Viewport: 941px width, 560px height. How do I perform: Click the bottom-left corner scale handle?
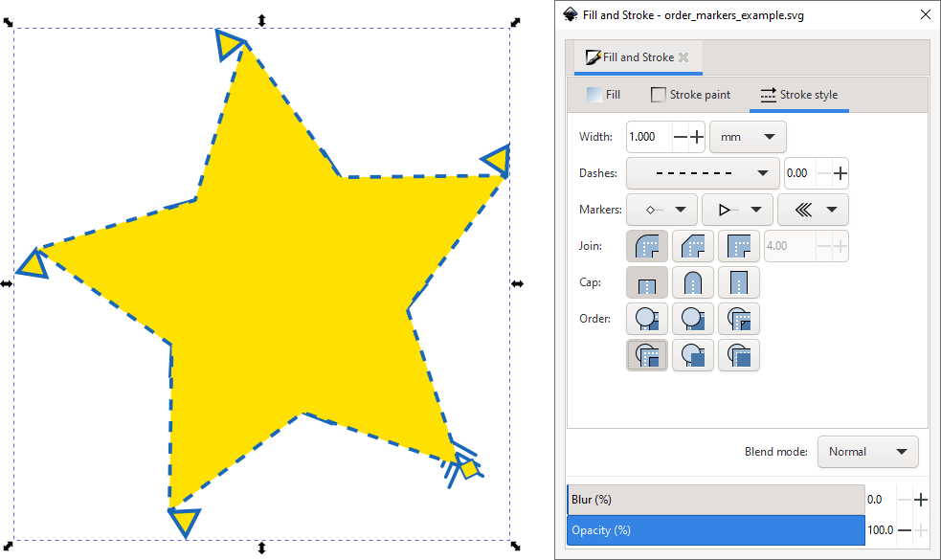[8, 546]
